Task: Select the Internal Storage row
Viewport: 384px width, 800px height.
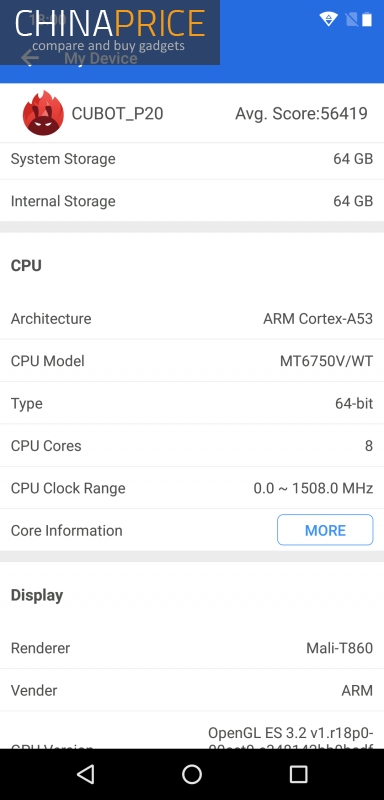Action: 192,201
